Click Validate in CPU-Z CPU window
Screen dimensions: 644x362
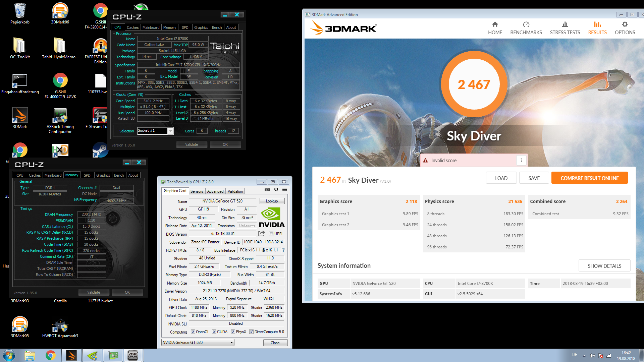click(192, 144)
